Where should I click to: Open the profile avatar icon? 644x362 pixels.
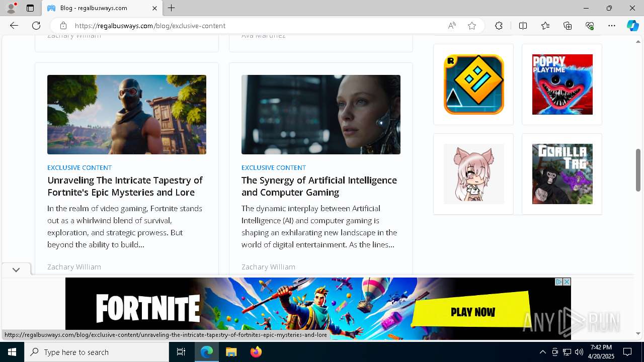(x=11, y=8)
